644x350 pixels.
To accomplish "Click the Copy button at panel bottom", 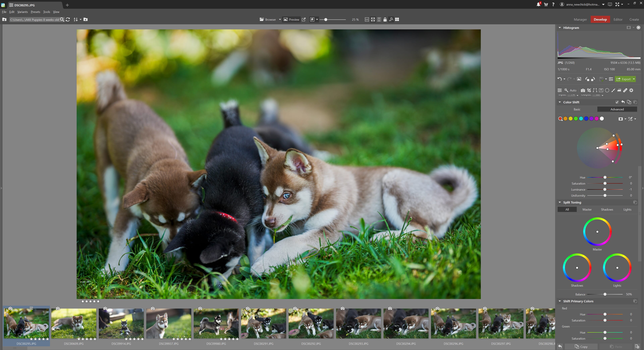I will (x=581, y=346).
